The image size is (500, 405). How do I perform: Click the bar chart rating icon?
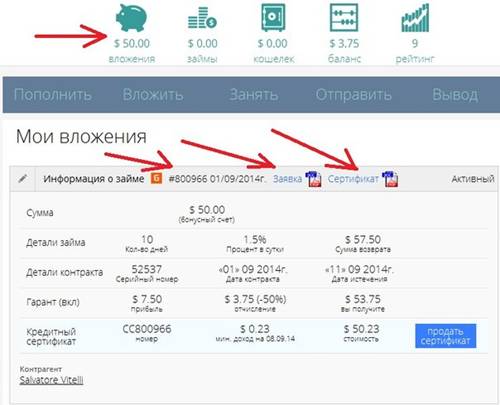[x=415, y=18]
